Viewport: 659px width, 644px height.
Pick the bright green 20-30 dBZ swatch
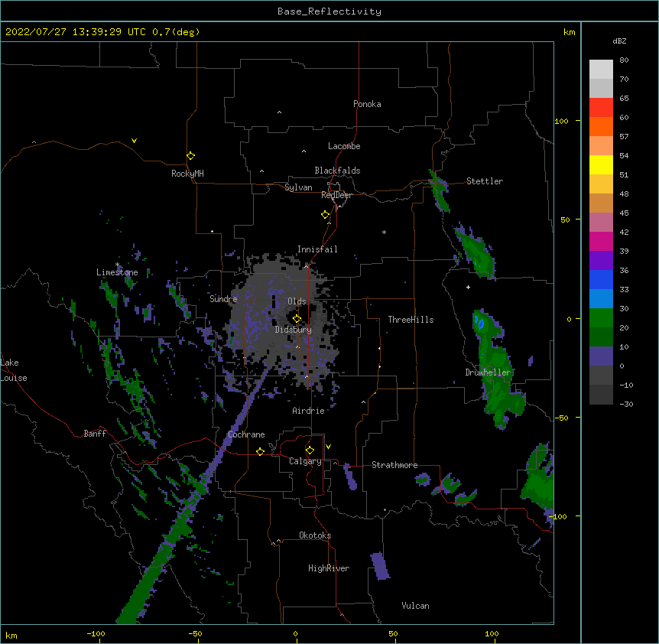click(x=601, y=318)
